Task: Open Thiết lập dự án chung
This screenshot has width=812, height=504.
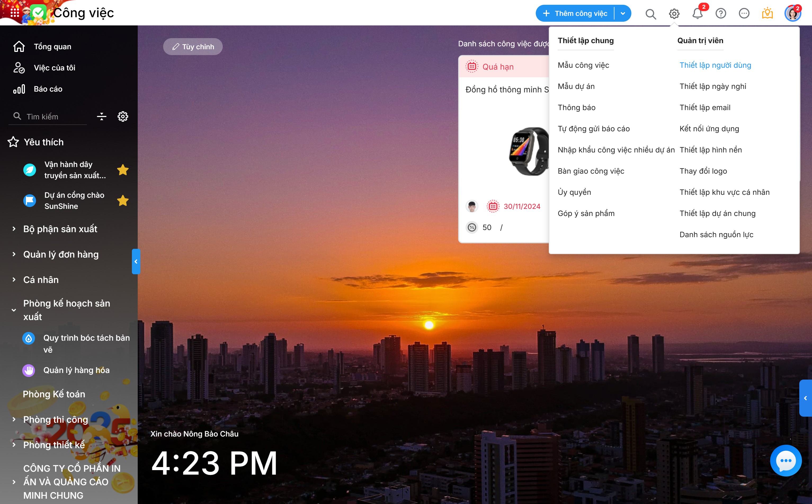Action: pos(717,214)
